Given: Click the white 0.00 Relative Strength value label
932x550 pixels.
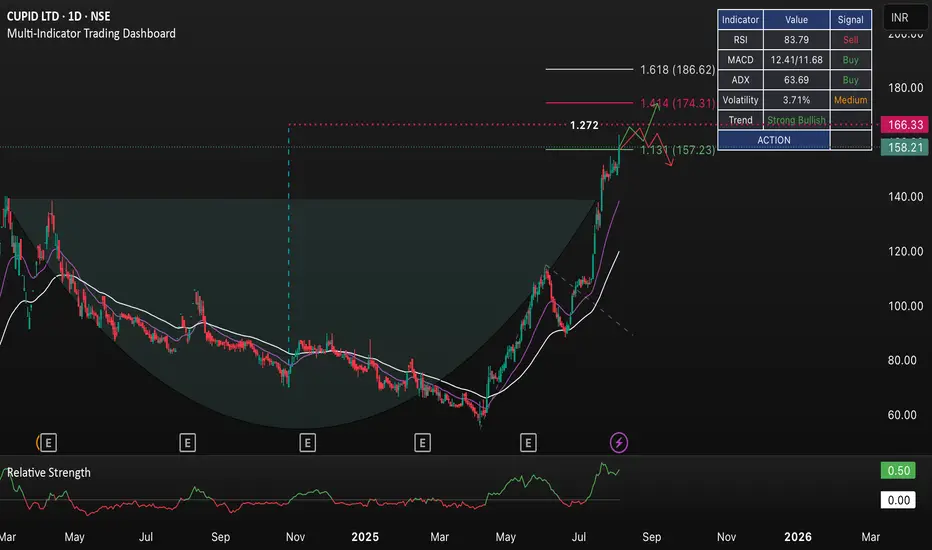Looking at the screenshot, I should pyautogui.click(x=898, y=500).
